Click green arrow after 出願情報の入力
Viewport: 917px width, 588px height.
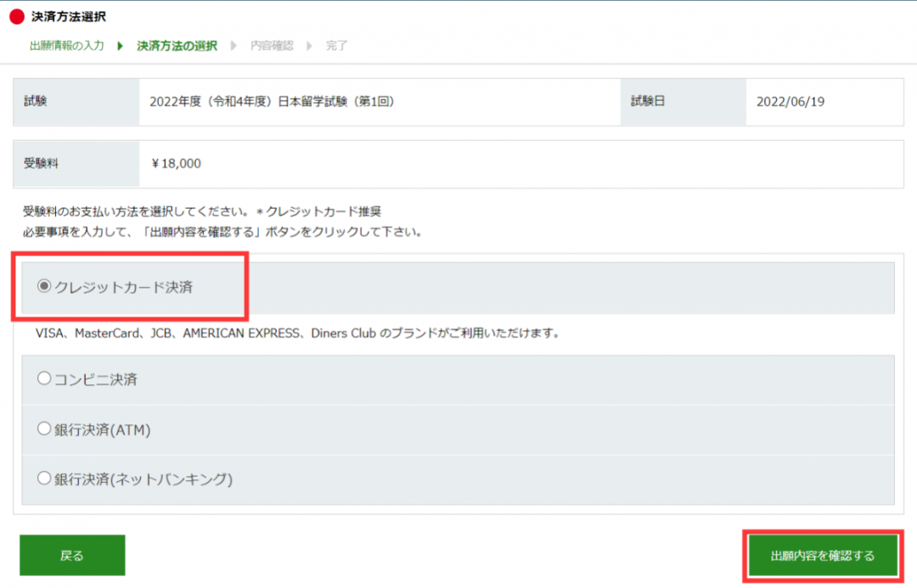[x=121, y=46]
